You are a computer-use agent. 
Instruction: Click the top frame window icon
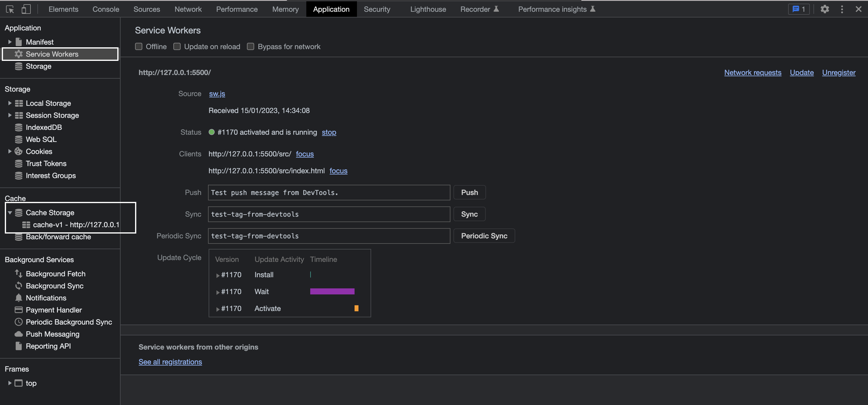pyautogui.click(x=18, y=383)
